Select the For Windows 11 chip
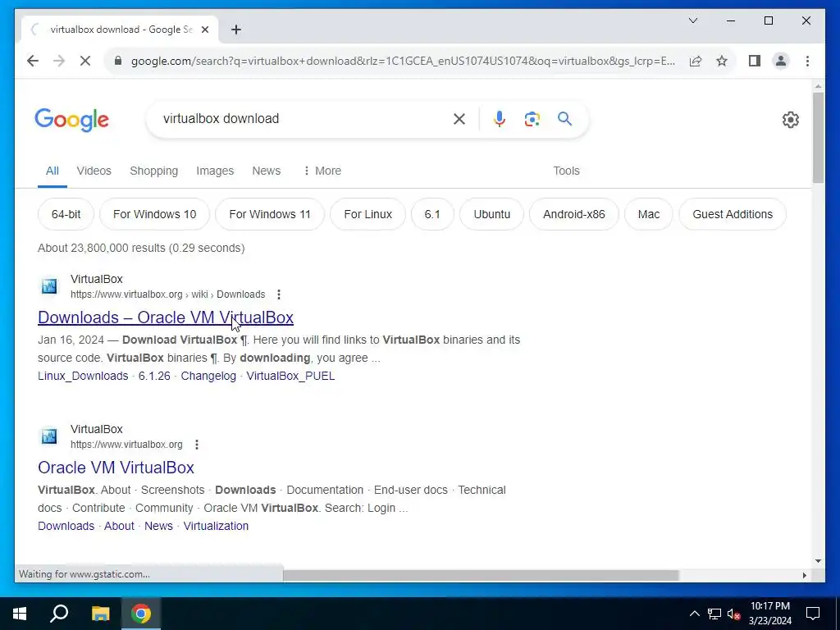This screenshot has height=630, width=840. point(269,214)
